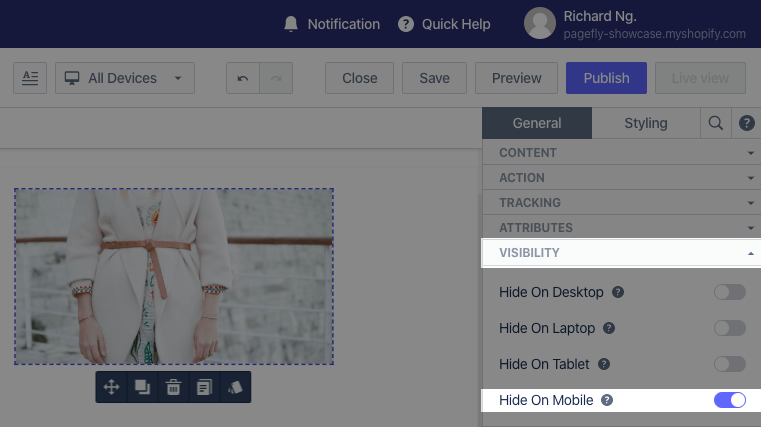The height and width of the screenshot is (427, 761).
Task: Expand the TRACKING section
Action: coord(622,203)
